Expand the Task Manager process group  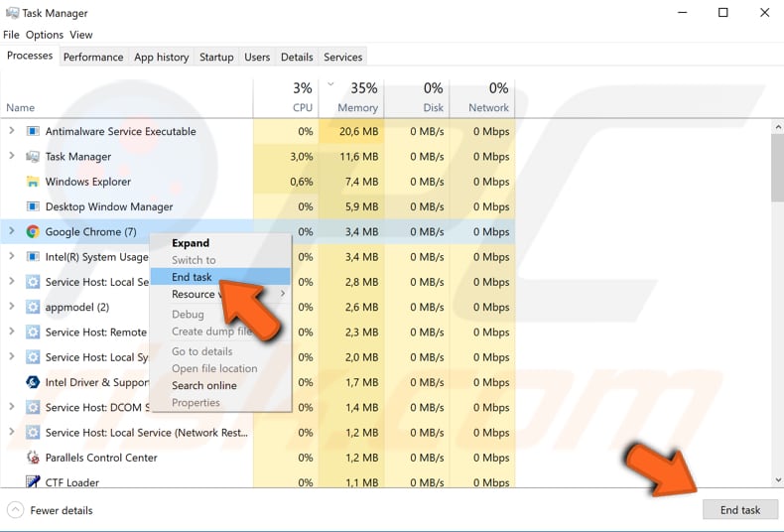tap(12, 156)
